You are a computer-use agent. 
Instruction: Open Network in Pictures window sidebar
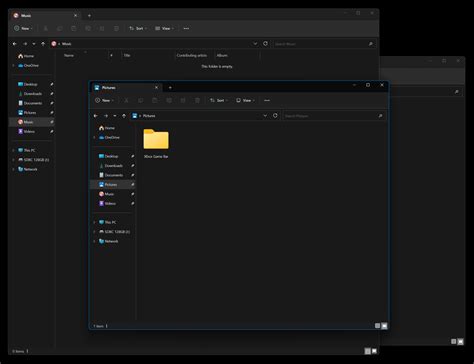(x=108, y=241)
